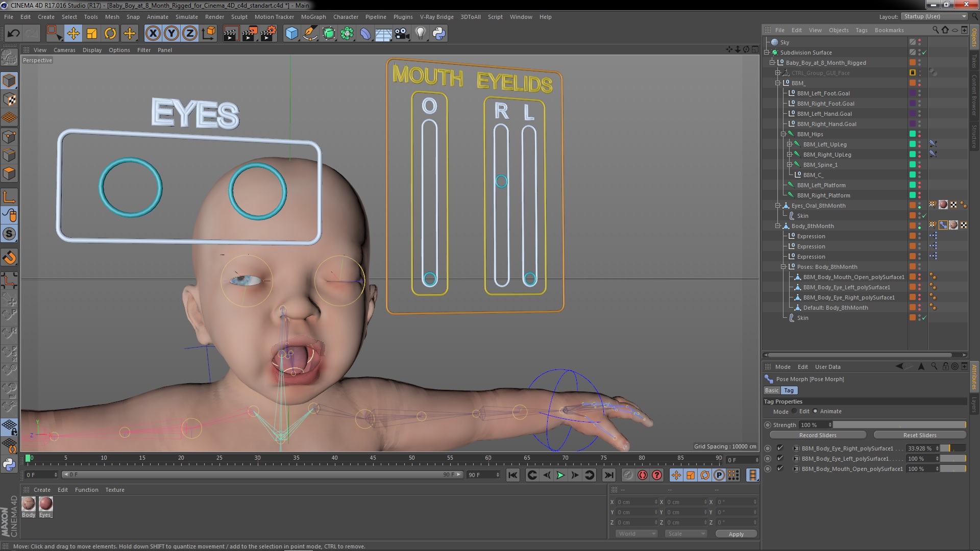Enable the Snap tool (S icon)
980x551 pixels.
click(9, 234)
